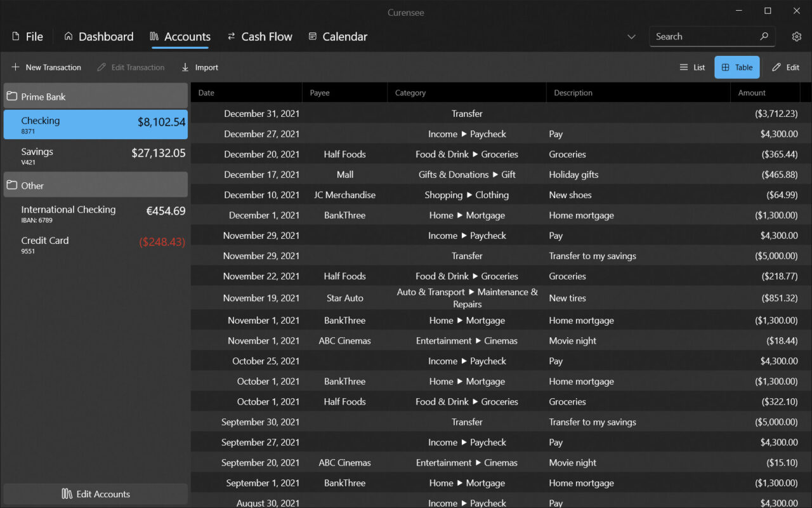Switch to Table view
Image resolution: width=812 pixels, height=508 pixels.
737,67
